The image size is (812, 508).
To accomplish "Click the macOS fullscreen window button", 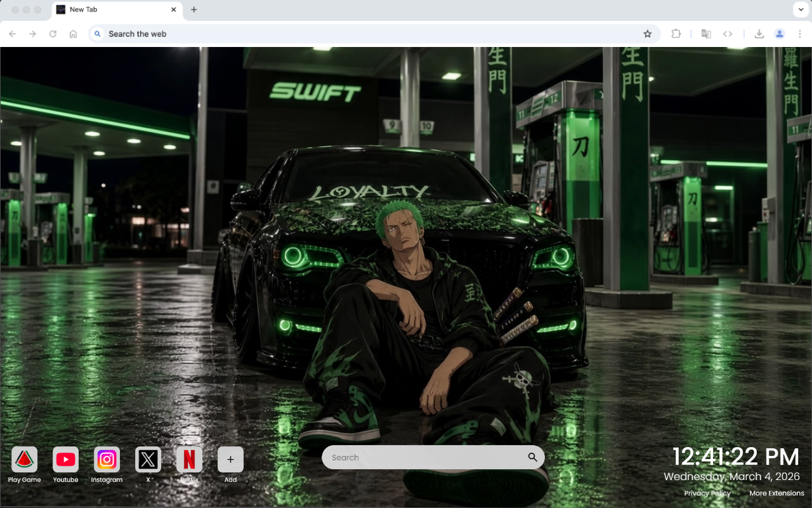I will [x=38, y=10].
